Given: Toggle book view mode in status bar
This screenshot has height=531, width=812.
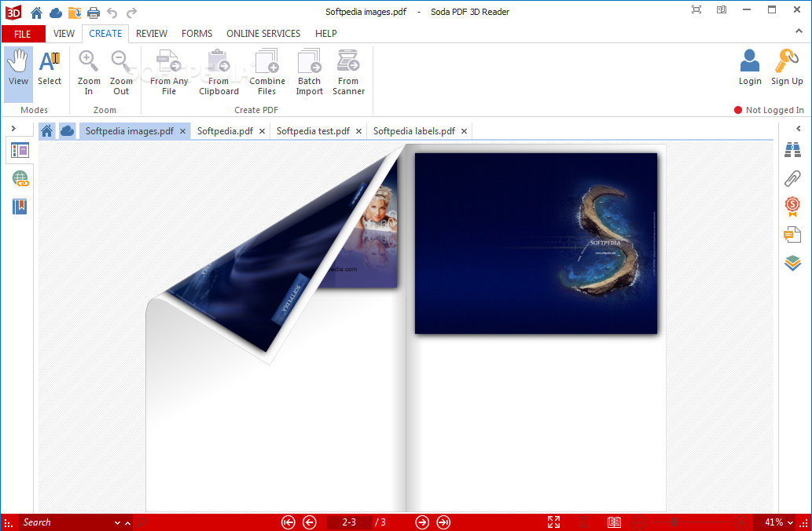Looking at the screenshot, I should point(614,522).
